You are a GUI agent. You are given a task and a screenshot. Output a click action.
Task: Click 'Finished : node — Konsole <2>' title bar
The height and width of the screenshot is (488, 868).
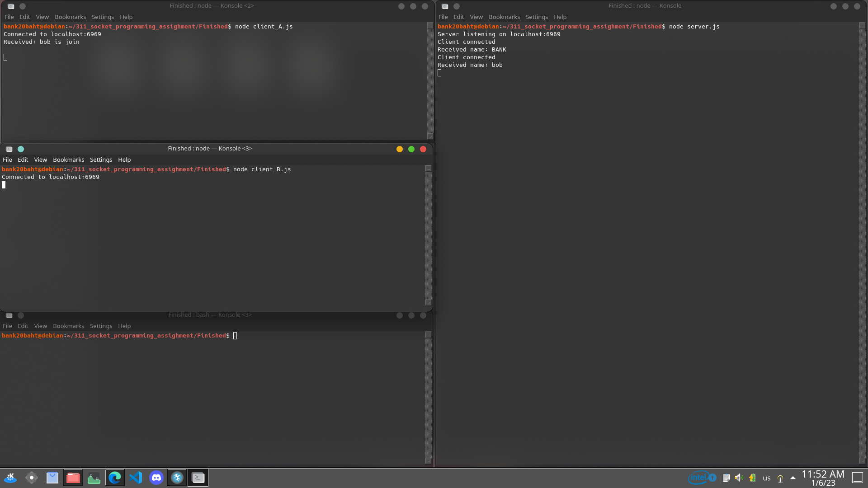[x=212, y=6]
